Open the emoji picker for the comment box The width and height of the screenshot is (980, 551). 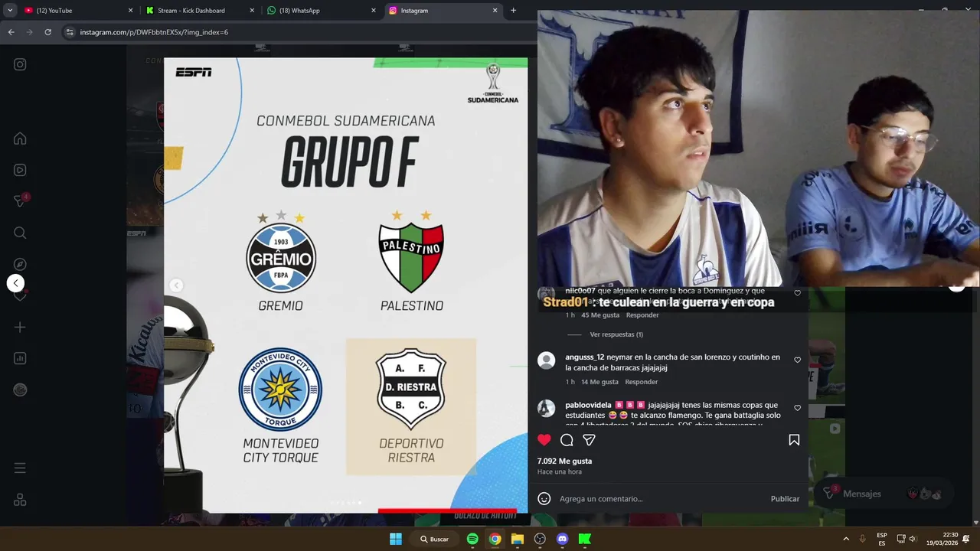(x=544, y=499)
